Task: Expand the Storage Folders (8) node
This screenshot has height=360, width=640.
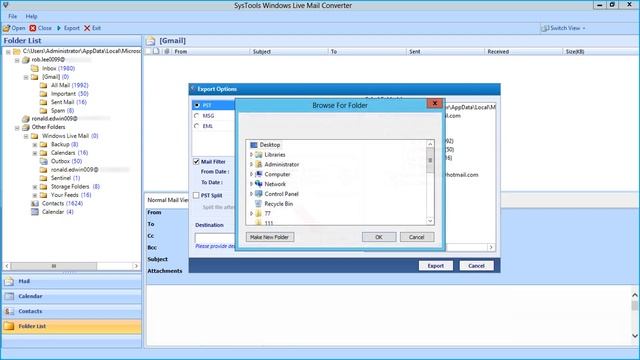Action: [35, 187]
